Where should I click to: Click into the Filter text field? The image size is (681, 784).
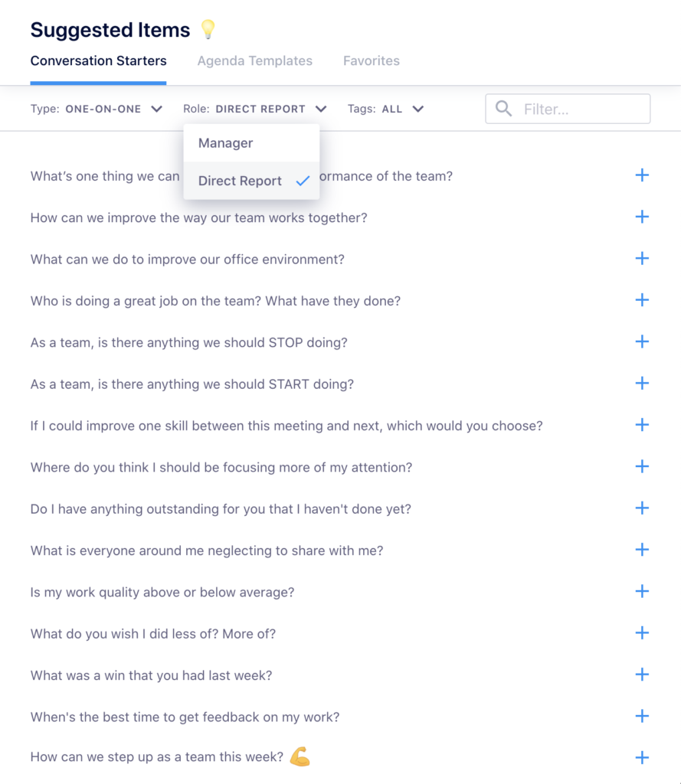click(x=568, y=109)
